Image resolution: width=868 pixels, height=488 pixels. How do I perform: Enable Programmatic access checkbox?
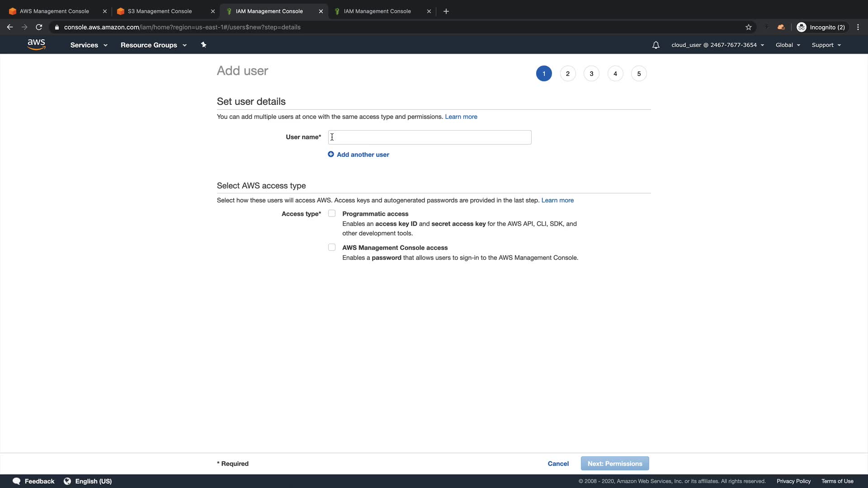point(332,214)
